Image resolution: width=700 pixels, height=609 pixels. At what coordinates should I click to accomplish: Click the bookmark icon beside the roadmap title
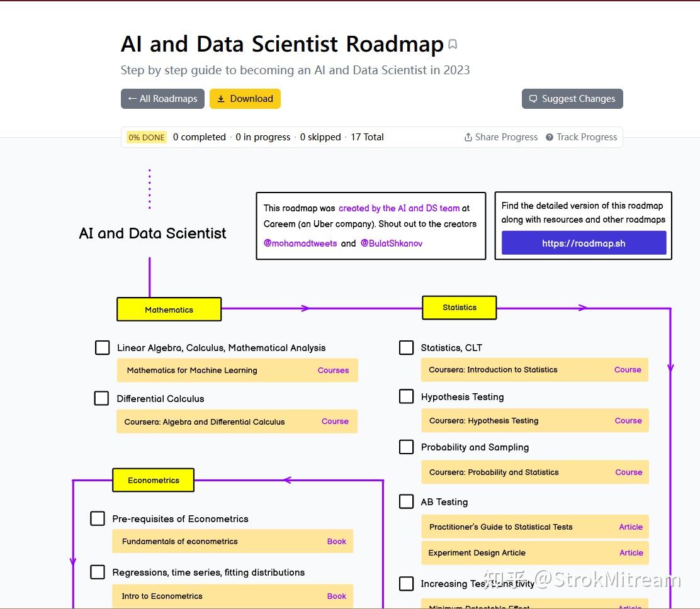[453, 45]
